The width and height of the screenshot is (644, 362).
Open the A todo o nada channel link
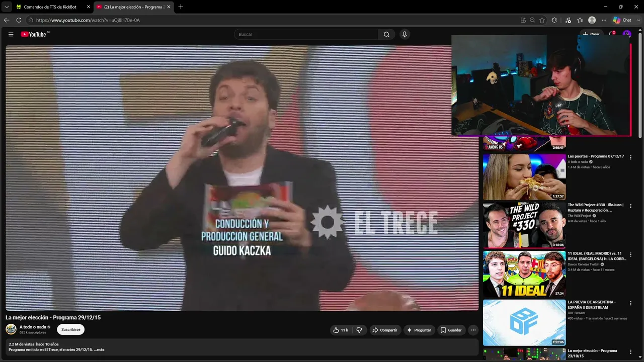point(33,327)
